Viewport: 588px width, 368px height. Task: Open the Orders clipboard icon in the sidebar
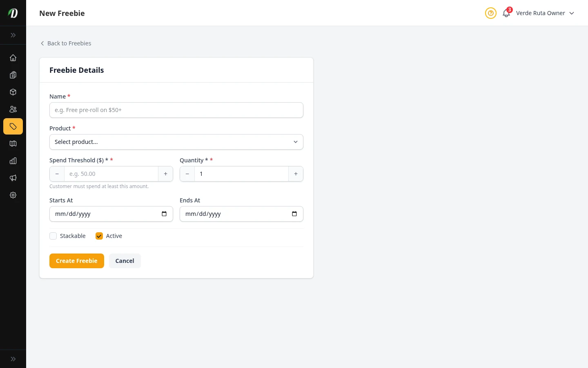click(13, 75)
